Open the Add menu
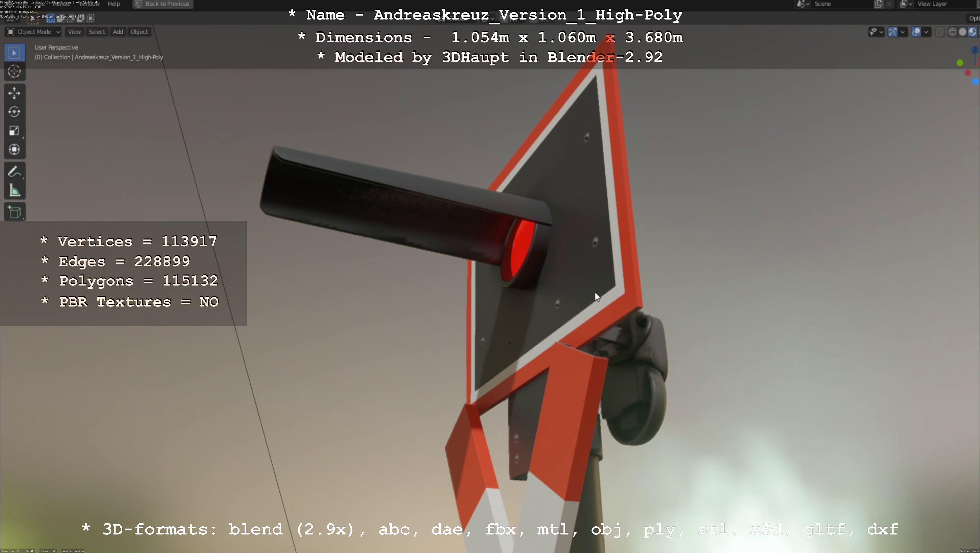Viewport: 980px width, 553px height. [x=118, y=32]
